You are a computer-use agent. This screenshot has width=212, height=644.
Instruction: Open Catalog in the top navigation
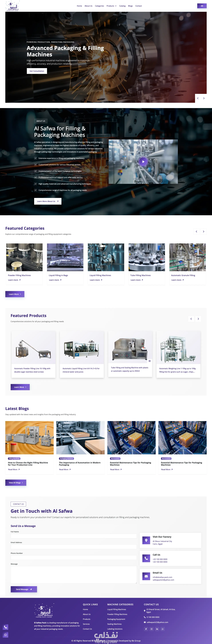(x=122, y=6)
